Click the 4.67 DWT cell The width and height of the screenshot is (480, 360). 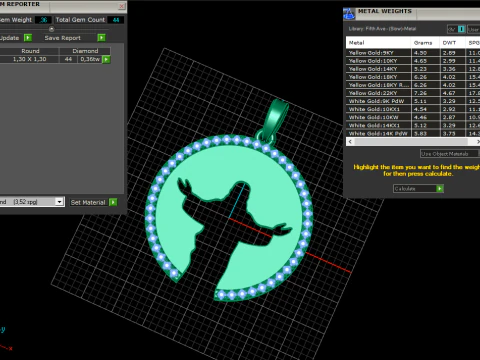click(x=452, y=93)
